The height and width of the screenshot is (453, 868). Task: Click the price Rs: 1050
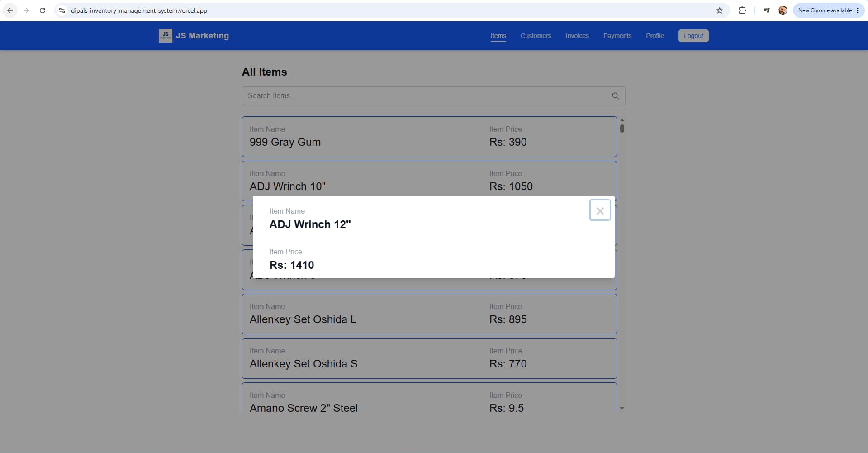(x=511, y=186)
